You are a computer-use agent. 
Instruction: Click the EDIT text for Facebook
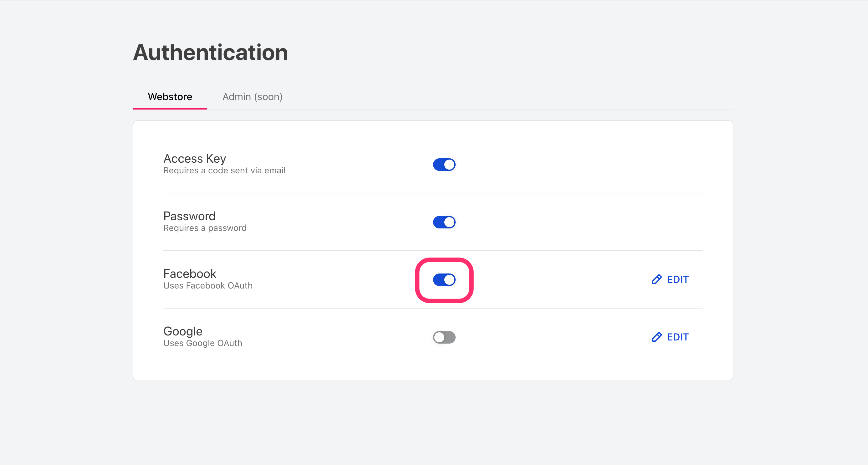678,279
